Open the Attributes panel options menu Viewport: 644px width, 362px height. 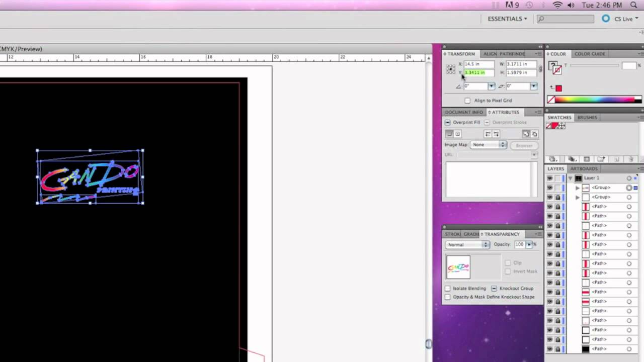(x=538, y=112)
